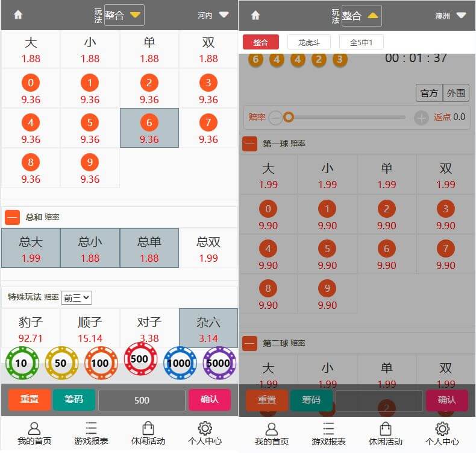The width and height of the screenshot is (476, 453).
Task: Choose the orange 100 chip
Action: 101,363
